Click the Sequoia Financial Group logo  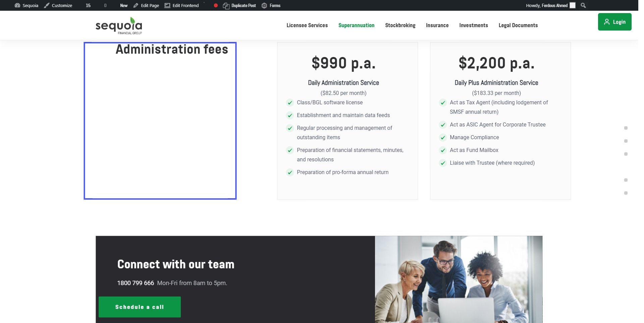(119, 25)
